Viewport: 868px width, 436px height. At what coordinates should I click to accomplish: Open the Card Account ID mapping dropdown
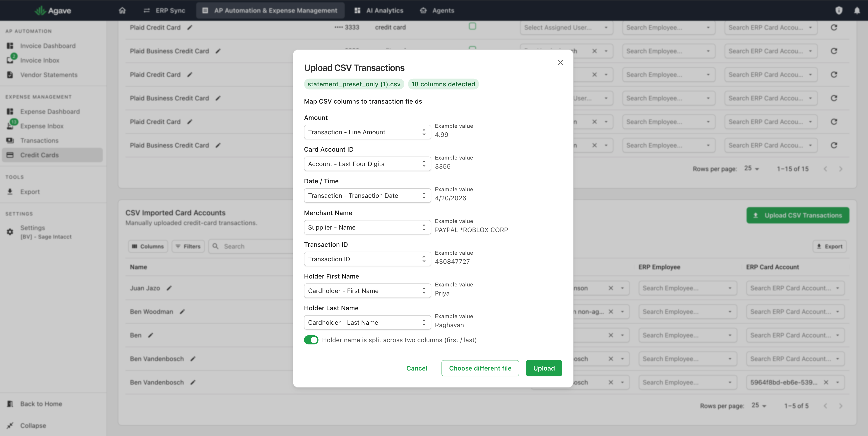coord(367,164)
